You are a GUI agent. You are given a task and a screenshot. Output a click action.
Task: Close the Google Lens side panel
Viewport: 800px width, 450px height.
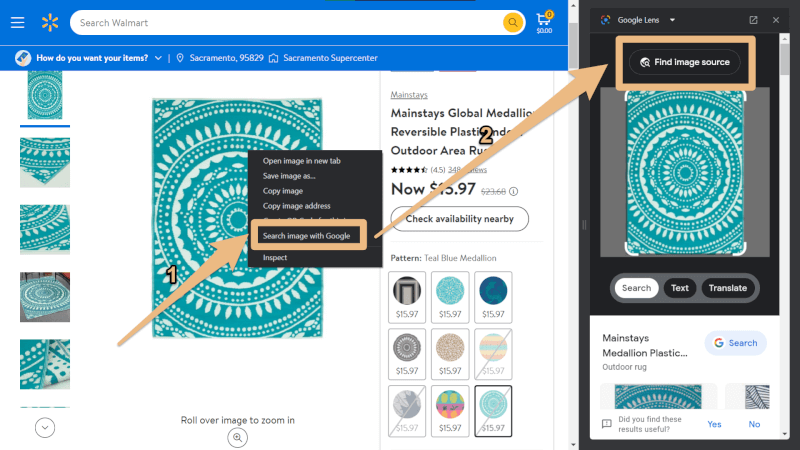click(x=776, y=20)
